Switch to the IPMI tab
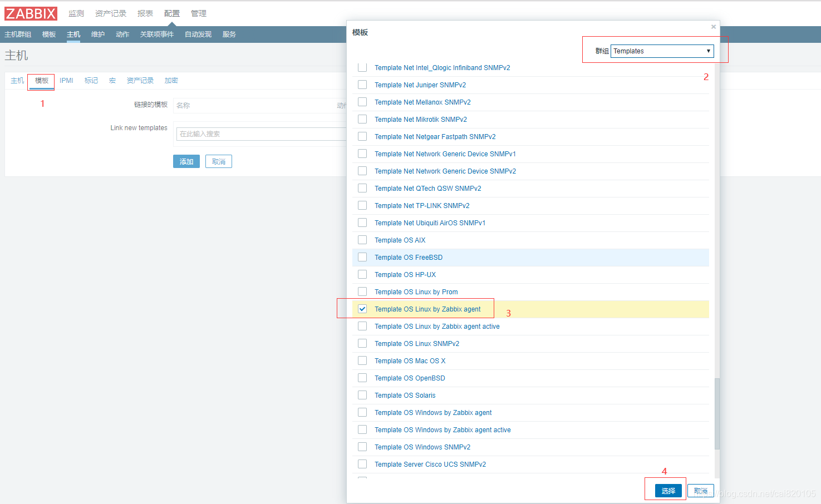Viewport: 821px width, 504px height. click(66, 81)
